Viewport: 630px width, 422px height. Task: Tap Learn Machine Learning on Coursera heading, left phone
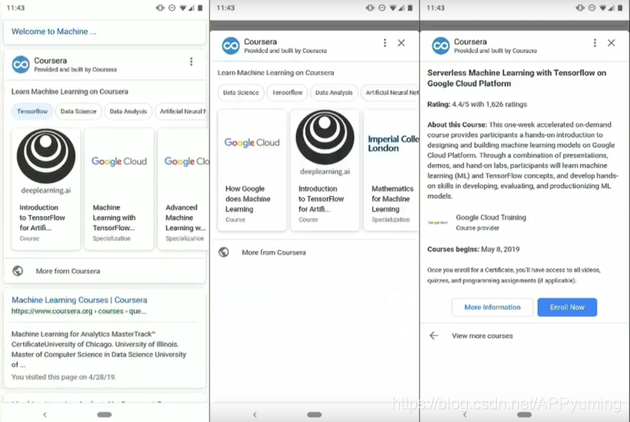coord(70,91)
